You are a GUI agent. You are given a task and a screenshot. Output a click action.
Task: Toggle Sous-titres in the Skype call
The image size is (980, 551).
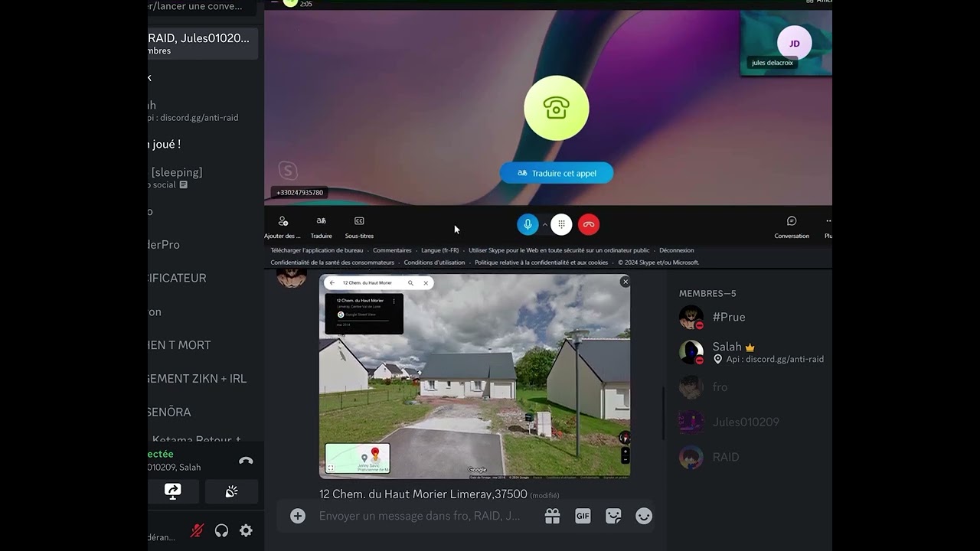coord(359,227)
